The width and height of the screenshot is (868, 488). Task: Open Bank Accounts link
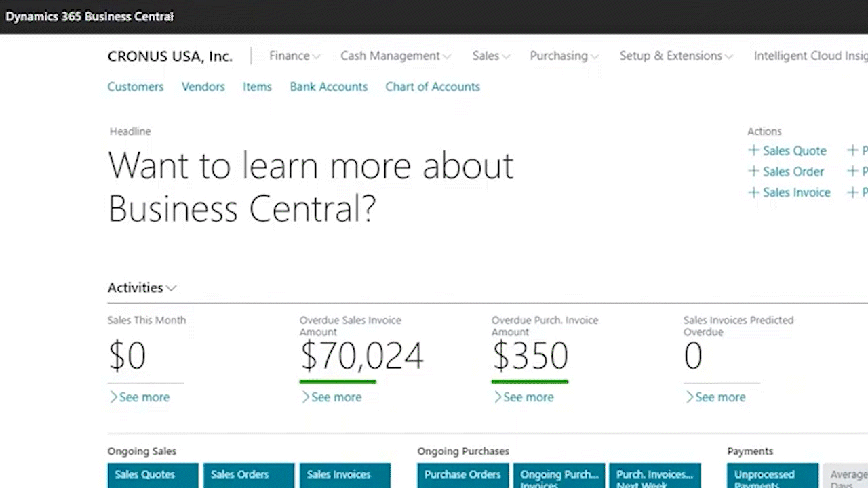click(329, 87)
